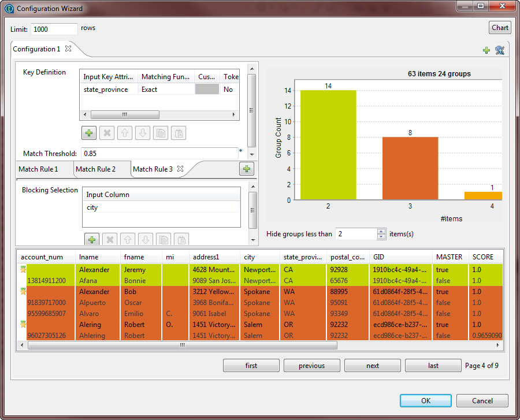Add a new key definition row
Screen dimensions: 520x420
(89, 133)
